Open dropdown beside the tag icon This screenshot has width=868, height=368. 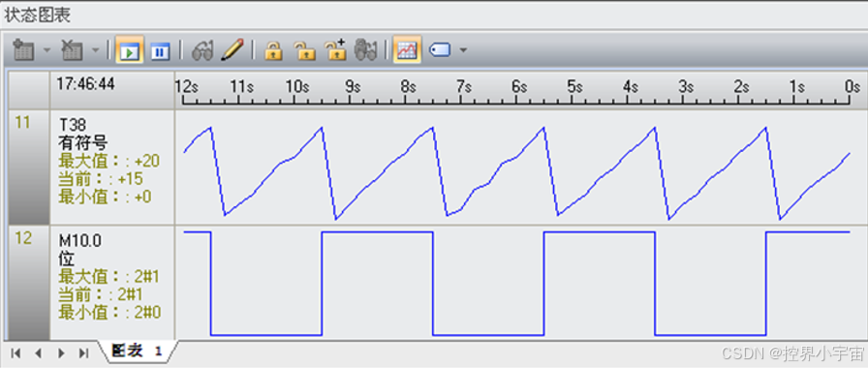(x=463, y=50)
